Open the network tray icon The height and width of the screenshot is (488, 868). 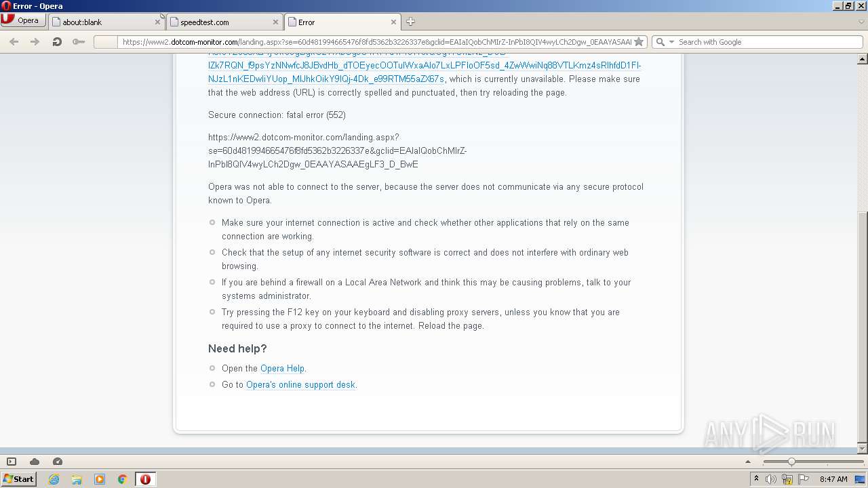pyautogui.click(x=787, y=479)
